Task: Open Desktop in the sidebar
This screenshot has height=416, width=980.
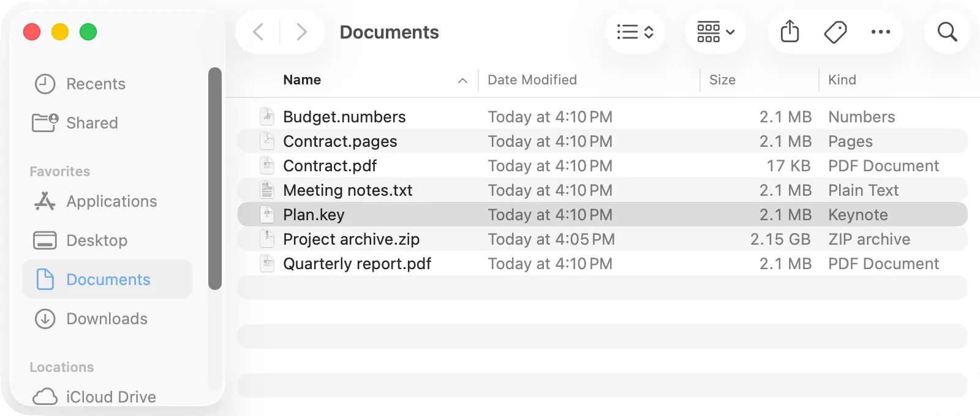Action: tap(108, 240)
